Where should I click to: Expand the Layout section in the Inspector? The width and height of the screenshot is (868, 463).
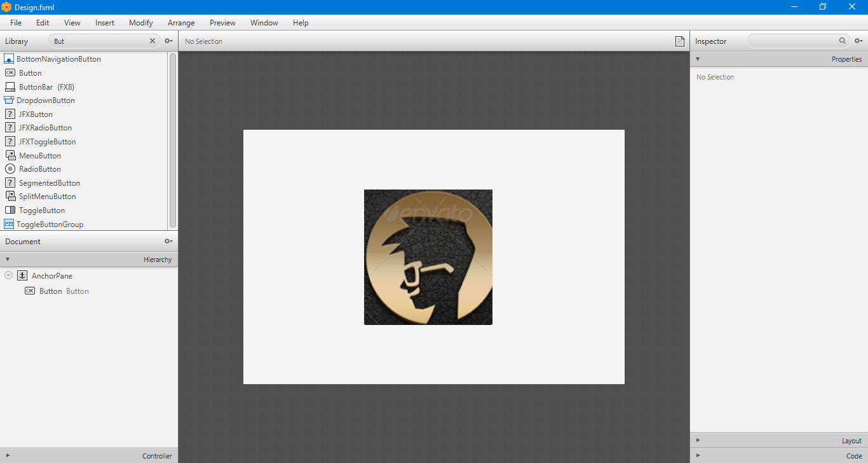[698, 440]
